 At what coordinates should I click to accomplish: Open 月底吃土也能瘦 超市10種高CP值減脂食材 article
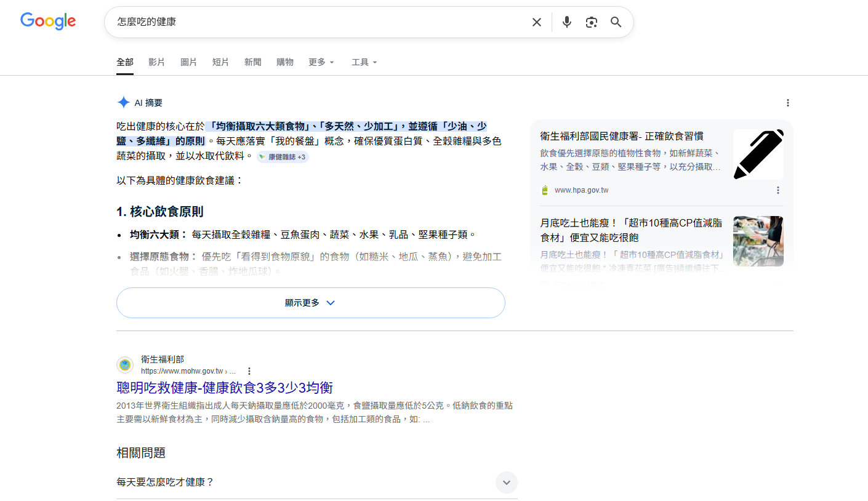632,230
